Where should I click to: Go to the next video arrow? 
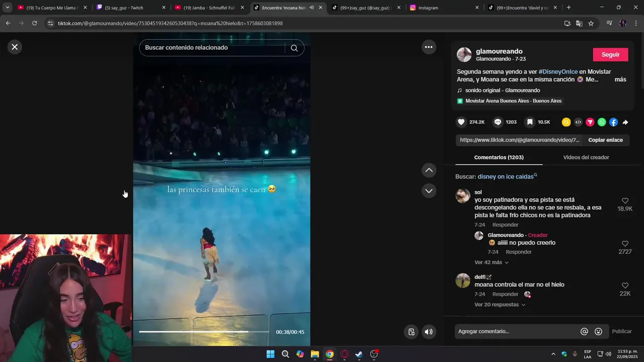coord(429,191)
